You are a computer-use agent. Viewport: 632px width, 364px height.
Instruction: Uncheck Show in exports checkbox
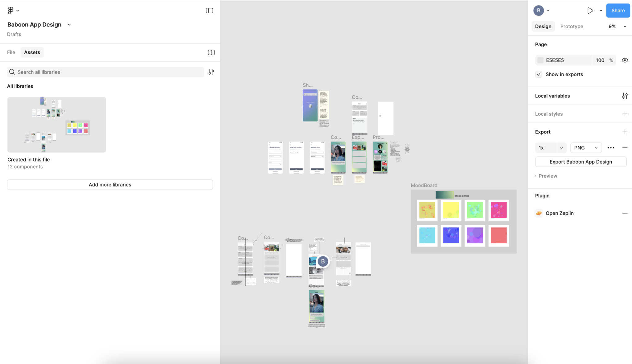pyautogui.click(x=538, y=74)
